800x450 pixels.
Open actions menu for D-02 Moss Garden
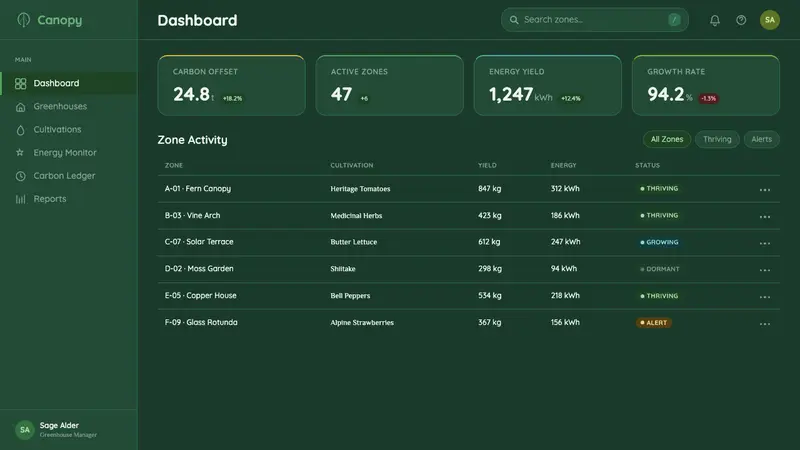coord(764,270)
